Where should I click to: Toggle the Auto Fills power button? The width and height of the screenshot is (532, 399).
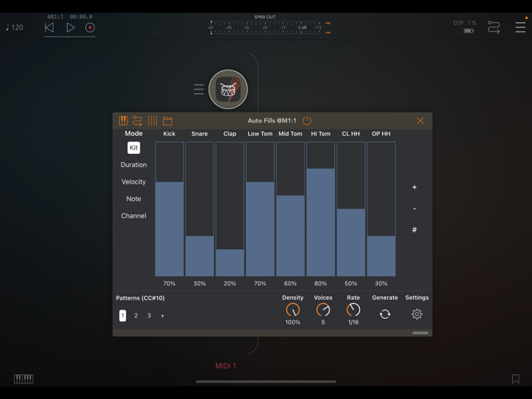[x=307, y=121]
